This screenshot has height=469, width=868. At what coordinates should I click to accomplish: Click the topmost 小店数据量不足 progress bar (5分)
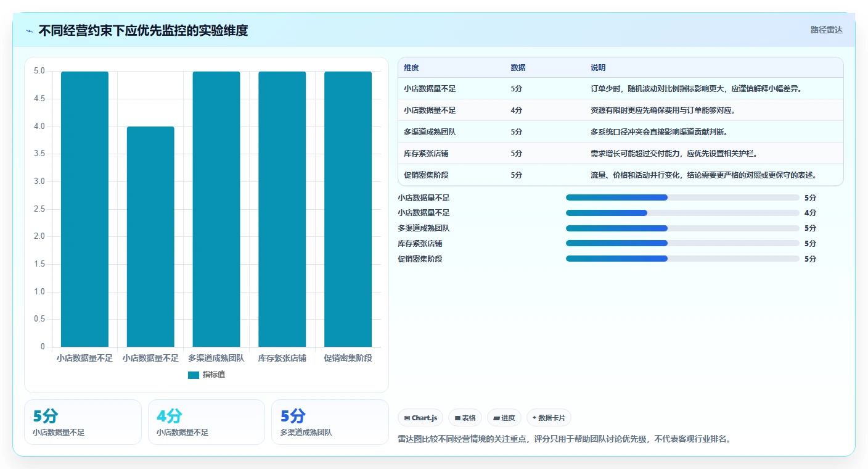[x=682, y=197]
